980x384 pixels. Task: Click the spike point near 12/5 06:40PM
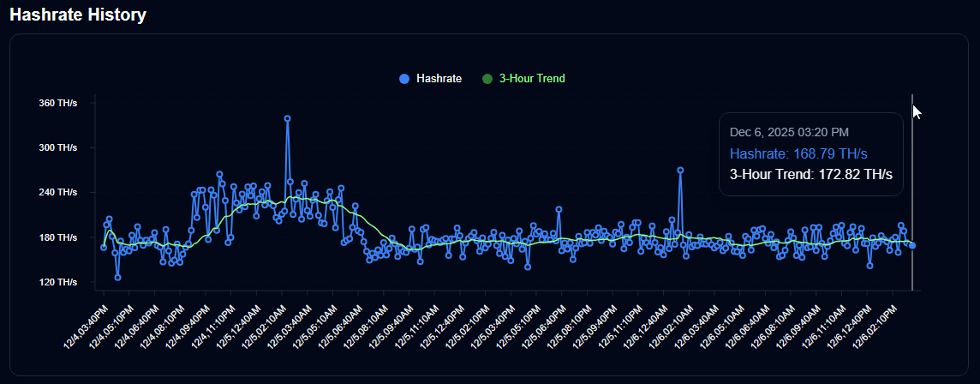click(559, 209)
